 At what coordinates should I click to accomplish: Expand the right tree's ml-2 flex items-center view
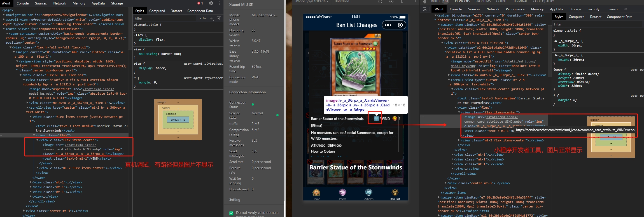[x=459, y=140]
